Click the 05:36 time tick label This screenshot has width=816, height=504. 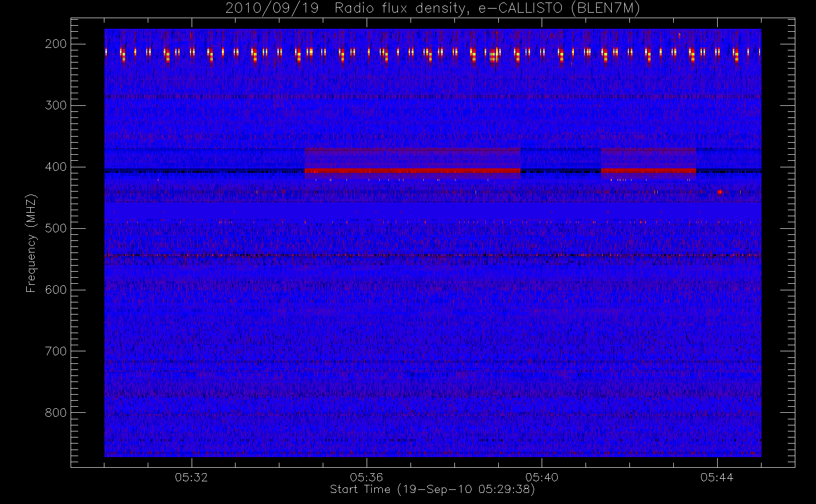click(x=367, y=477)
